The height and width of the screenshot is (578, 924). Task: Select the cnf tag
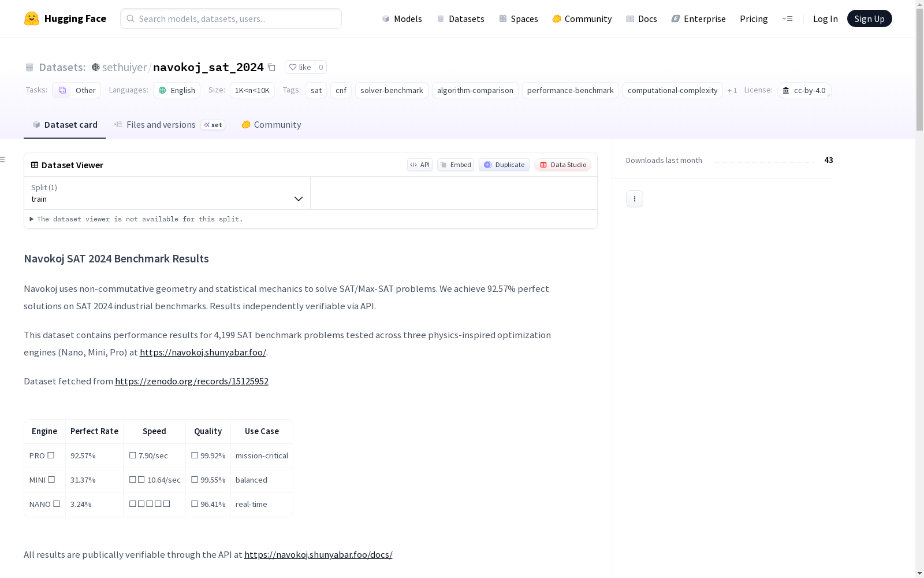[x=341, y=90]
